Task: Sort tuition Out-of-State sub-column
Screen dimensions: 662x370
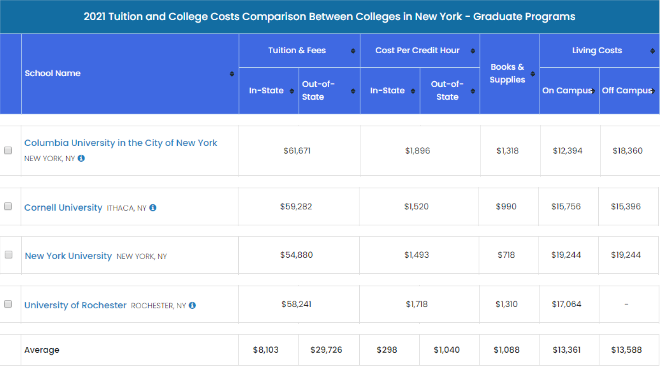Action: (x=353, y=91)
